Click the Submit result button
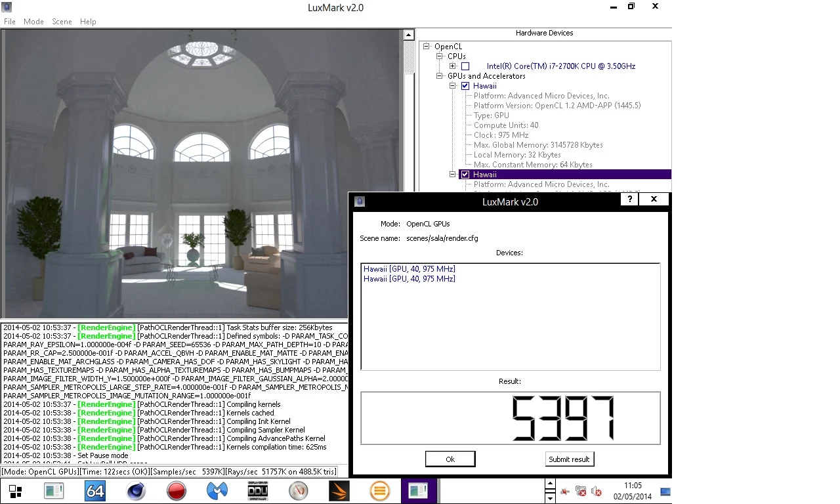Image resolution: width=840 pixels, height=504 pixels. (570, 459)
